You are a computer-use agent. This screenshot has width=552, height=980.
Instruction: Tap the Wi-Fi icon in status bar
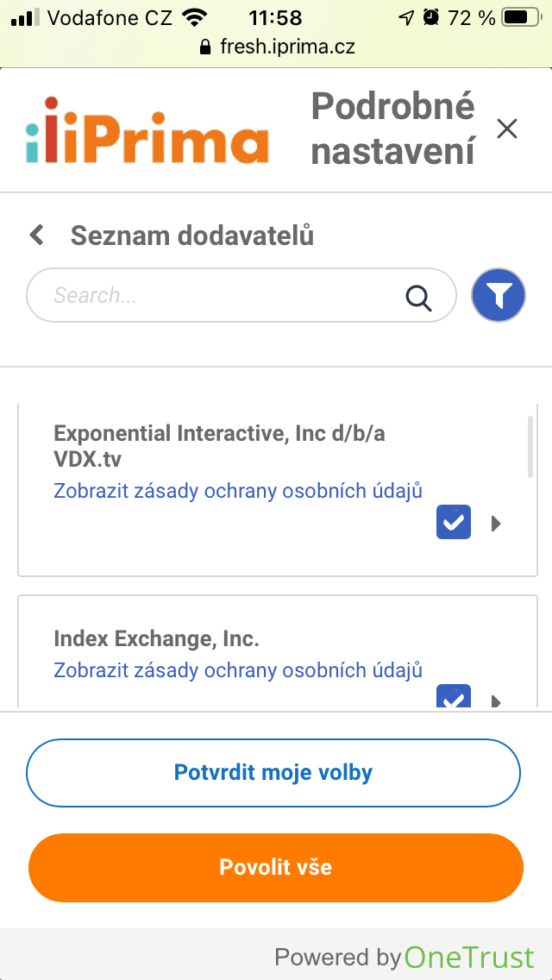(196, 17)
